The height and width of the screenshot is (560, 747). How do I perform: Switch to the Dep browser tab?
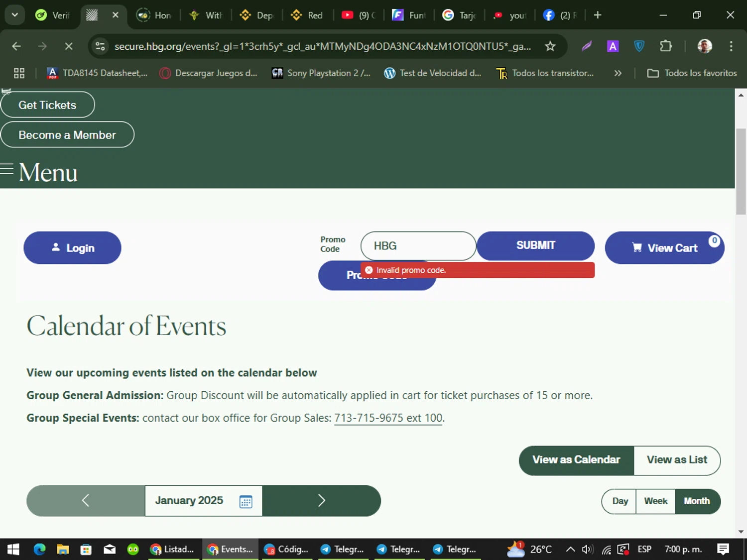point(257,15)
